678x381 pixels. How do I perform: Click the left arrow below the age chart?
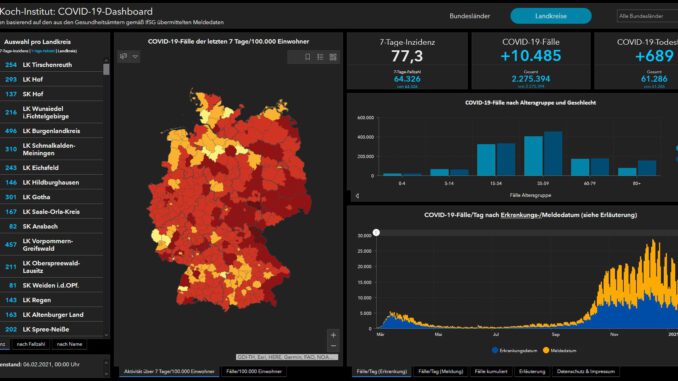click(357, 196)
